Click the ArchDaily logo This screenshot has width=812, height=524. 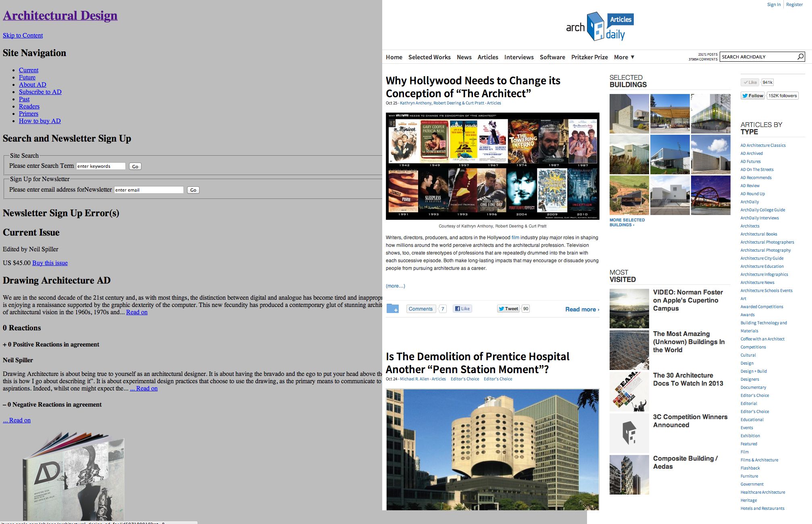click(600, 26)
